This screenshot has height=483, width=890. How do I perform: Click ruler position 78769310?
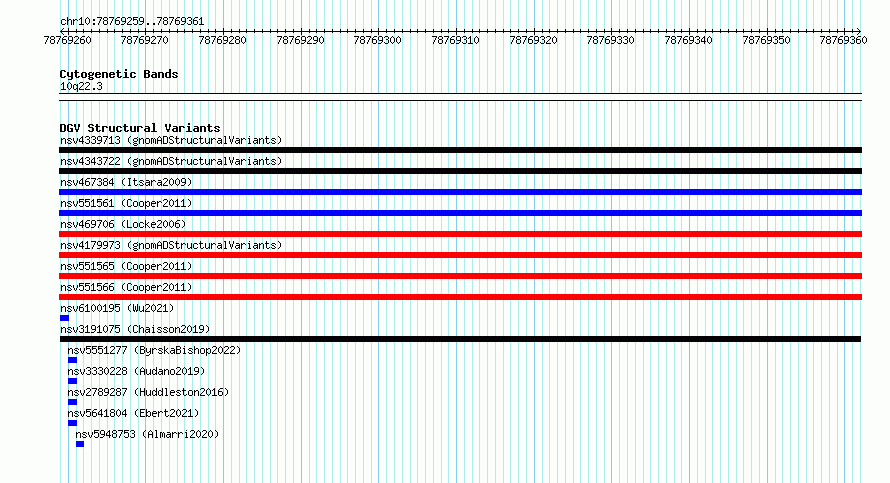(x=455, y=40)
